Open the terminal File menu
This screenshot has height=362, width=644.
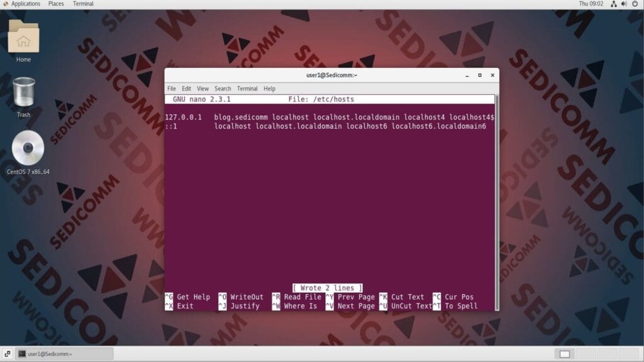click(171, 89)
